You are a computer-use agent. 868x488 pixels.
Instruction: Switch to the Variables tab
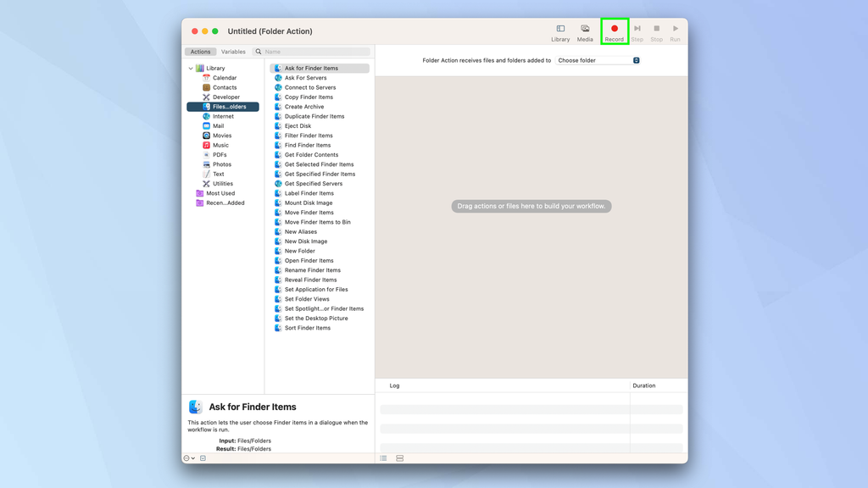pyautogui.click(x=234, y=51)
